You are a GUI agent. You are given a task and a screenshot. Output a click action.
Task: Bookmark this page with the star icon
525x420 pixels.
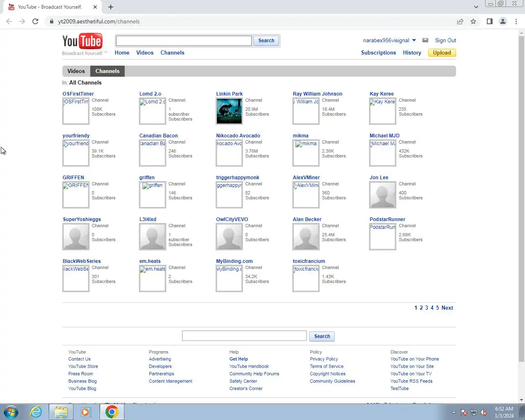pyautogui.click(x=473, y=21)
